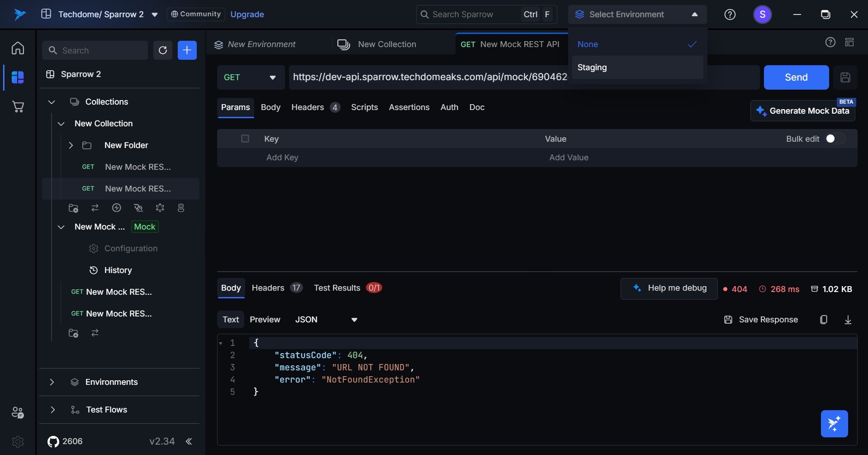The image size is (868, 455).
Task: Expand the New Folder tree item
Action: click(71, 145)
